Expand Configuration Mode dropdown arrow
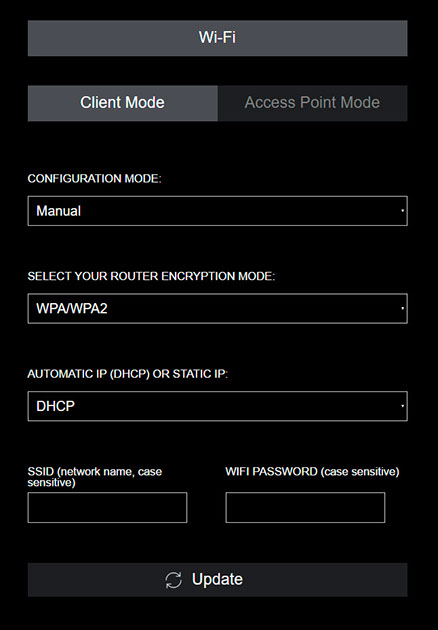Screen dimensions: 438x630 [x=402, y=211]
